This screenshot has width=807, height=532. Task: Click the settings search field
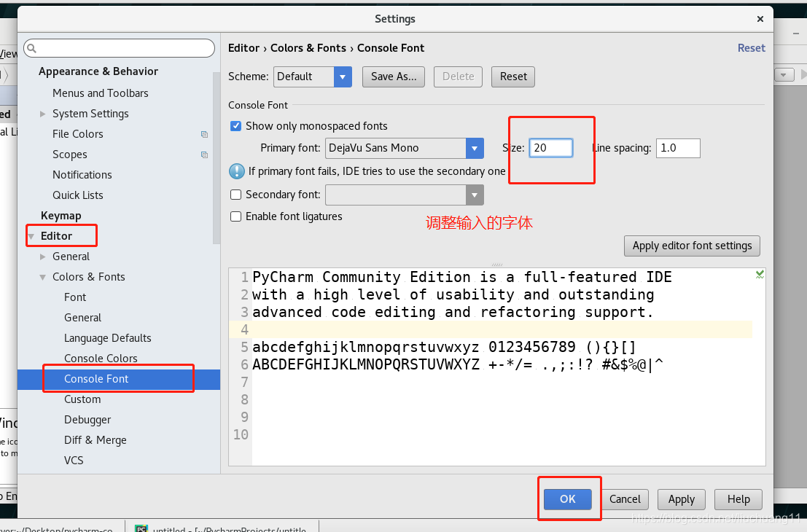120,48
